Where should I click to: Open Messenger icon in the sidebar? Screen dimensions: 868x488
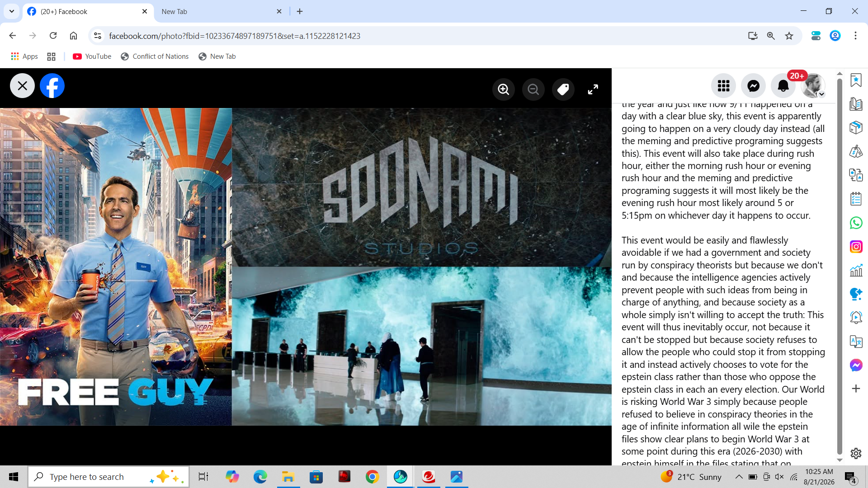click(x=856, y=365)
